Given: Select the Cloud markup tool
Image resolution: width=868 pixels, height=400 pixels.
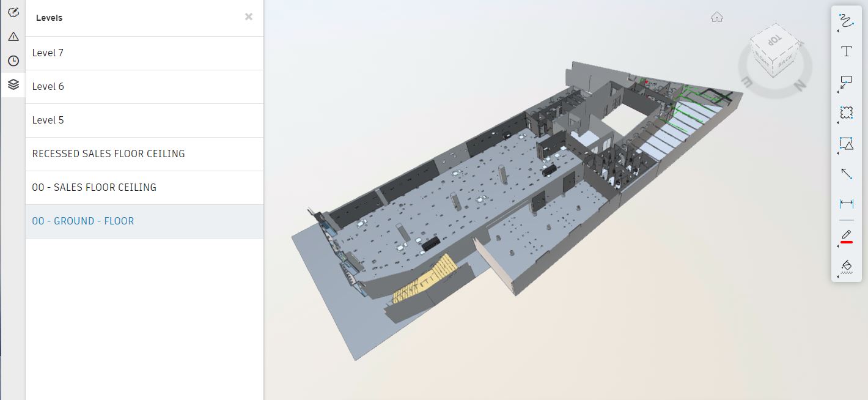Looking at the screenshot, I should coord(847,113).
